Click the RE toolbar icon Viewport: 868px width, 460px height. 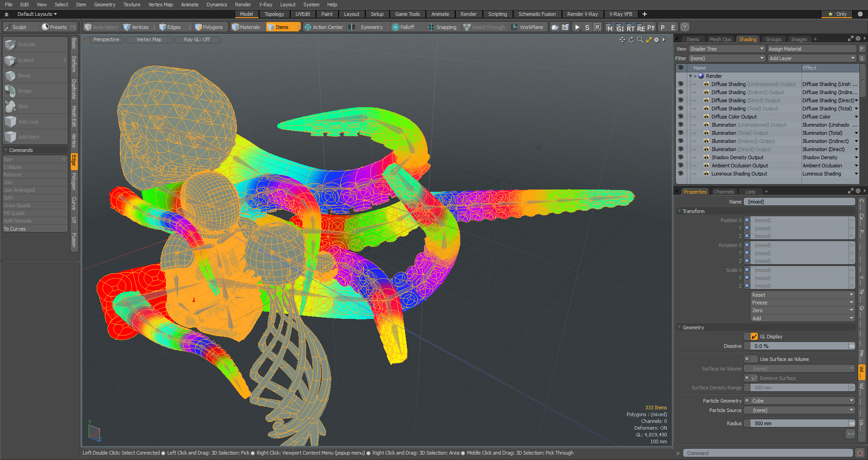[x=641, y=28]
